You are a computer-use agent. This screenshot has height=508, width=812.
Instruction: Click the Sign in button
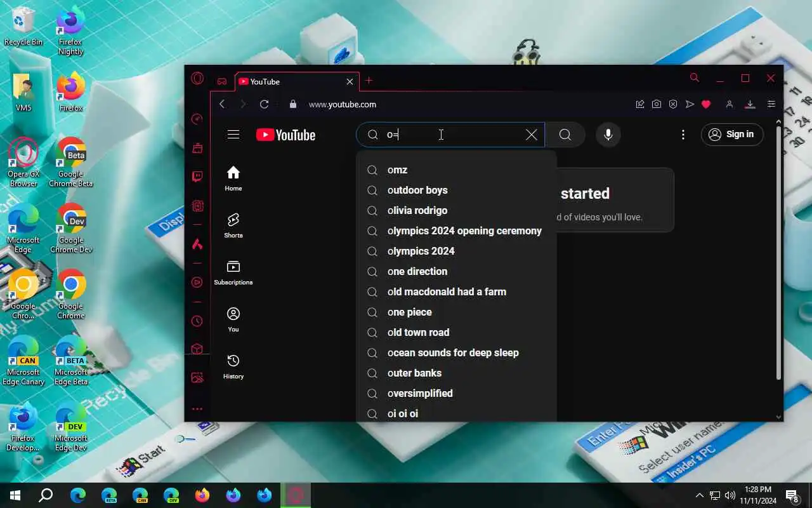(732, 135)
